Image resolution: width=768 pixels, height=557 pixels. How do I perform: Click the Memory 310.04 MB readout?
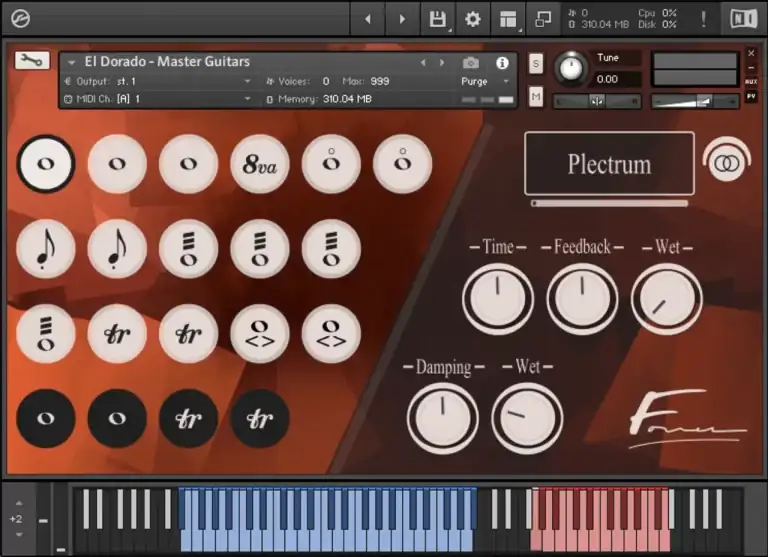347,99
